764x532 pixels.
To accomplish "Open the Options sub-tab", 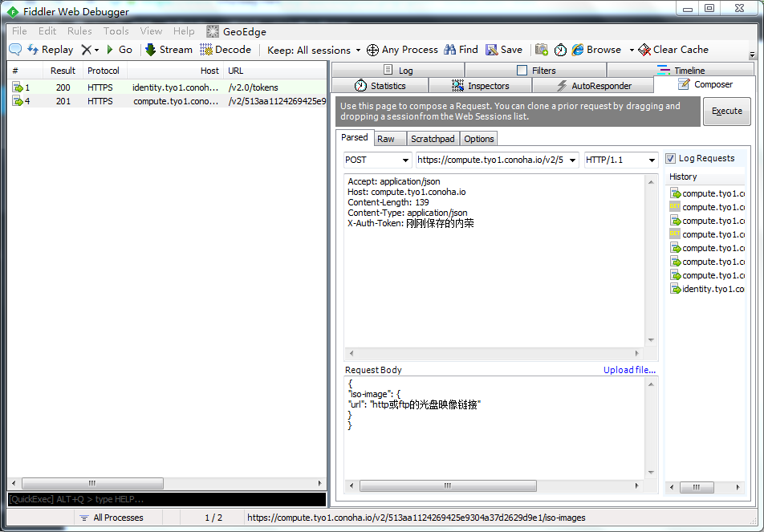I will click(478, 139).
